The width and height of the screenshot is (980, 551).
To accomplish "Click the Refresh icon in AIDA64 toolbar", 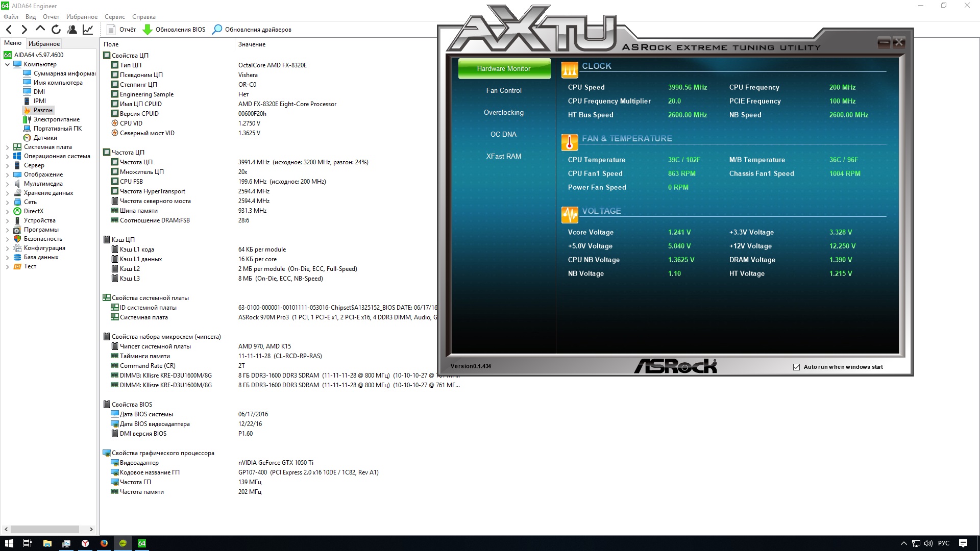I will point(56,30).
